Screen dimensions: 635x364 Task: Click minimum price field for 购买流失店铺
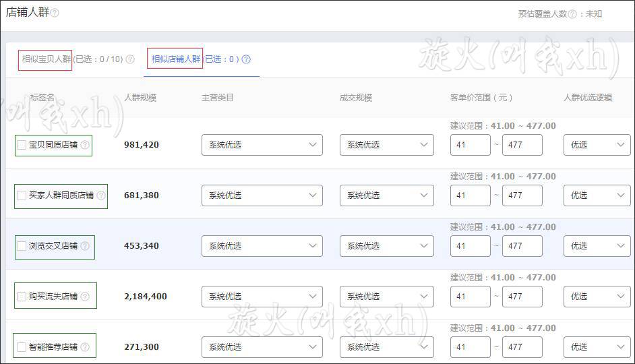click(x=470, y=297)
